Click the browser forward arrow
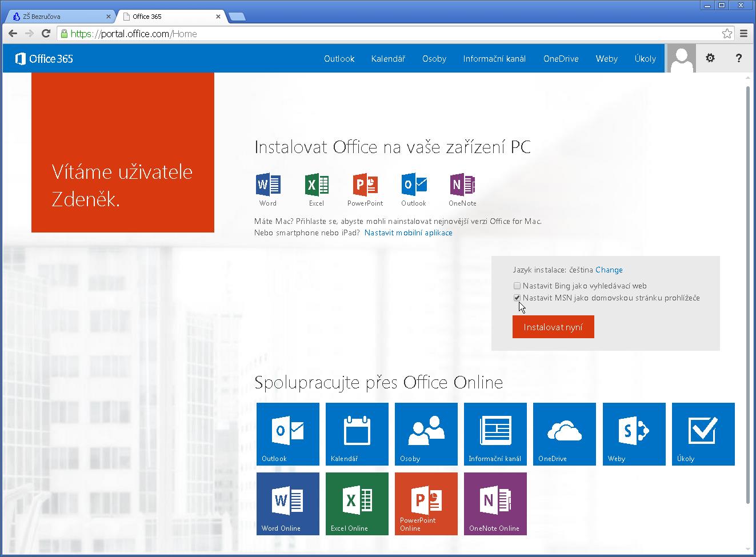 point(30,34)
